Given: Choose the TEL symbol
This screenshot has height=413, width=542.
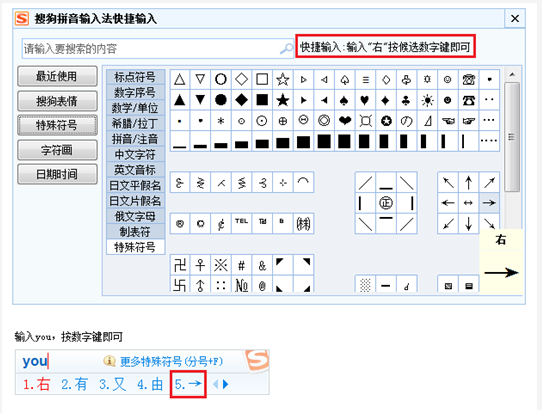Looking at the screenshot, I should tap(241, 223).
